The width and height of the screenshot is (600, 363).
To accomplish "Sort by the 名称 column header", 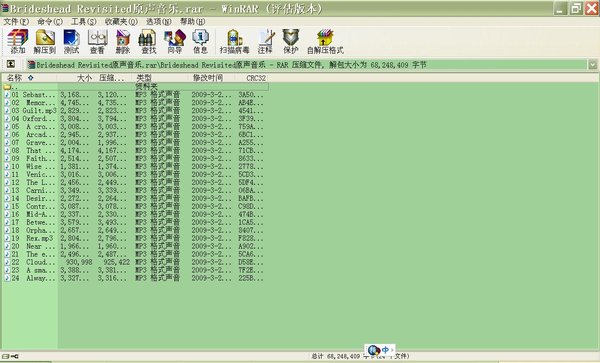I will click(29, 78).
